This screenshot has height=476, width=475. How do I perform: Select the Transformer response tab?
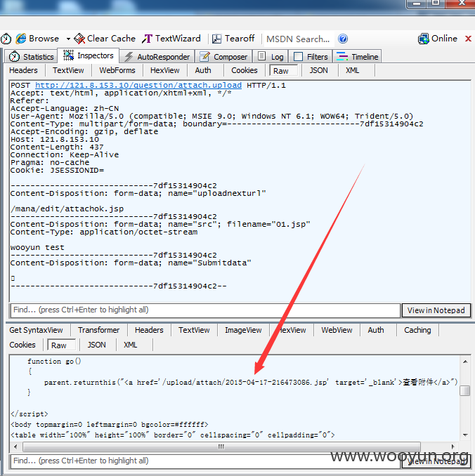click(99, 330)
